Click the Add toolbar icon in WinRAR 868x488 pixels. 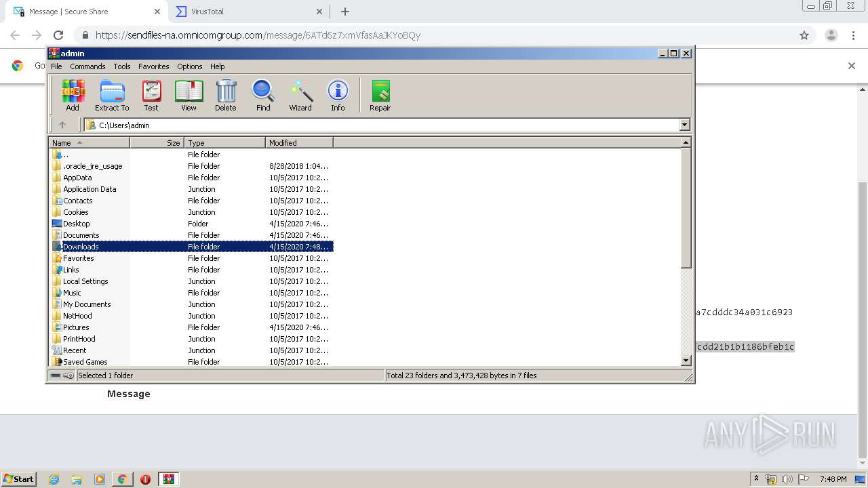[x=73, y=95]
